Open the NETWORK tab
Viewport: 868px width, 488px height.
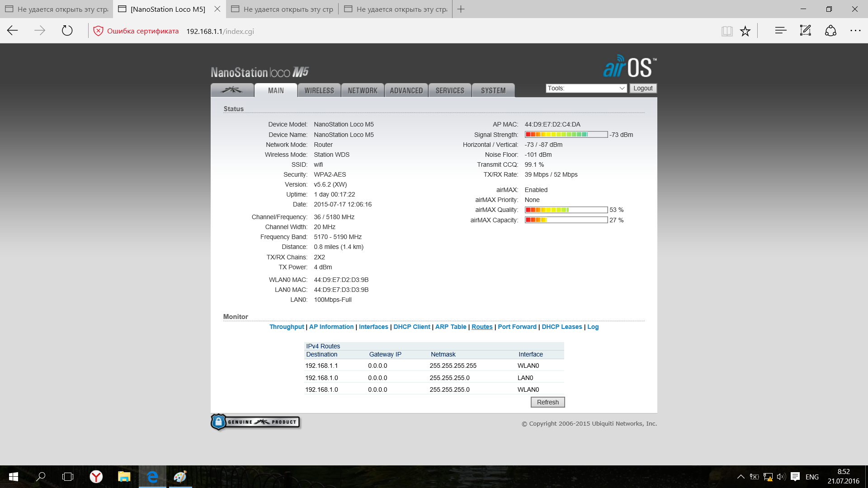[x=363, y=90]
